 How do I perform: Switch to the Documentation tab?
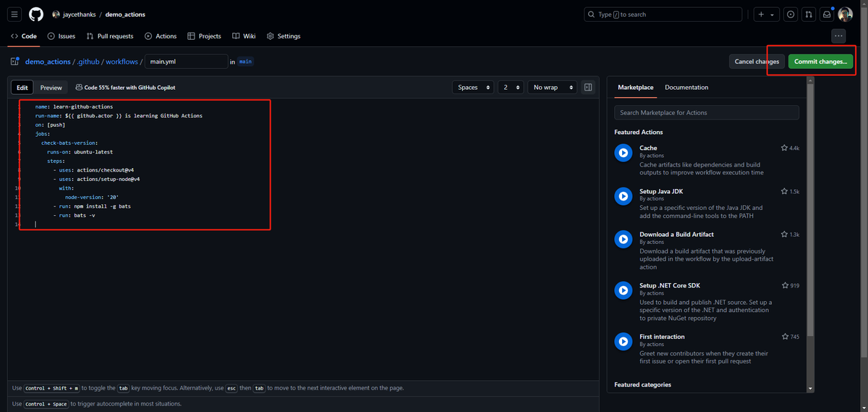point(686,88)
